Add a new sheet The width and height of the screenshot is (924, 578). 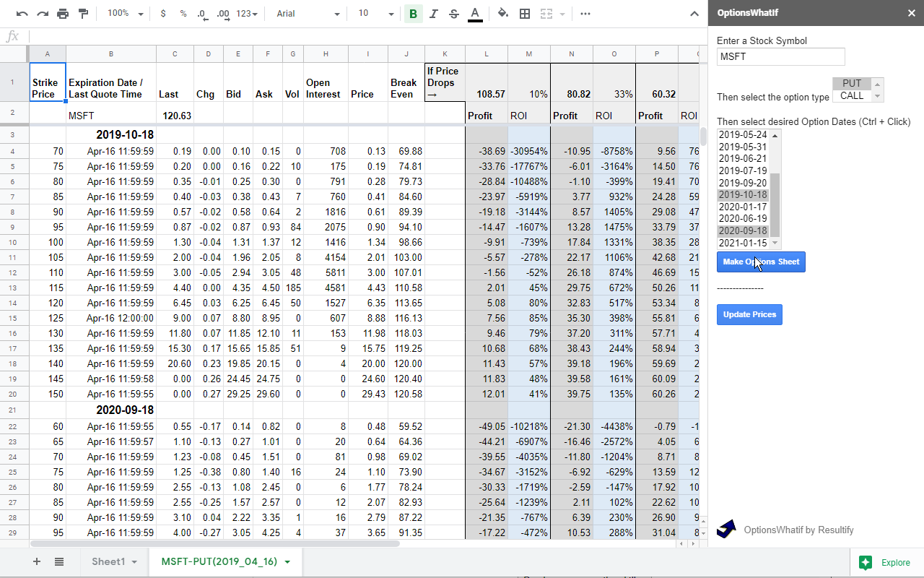tap(36, 561)
